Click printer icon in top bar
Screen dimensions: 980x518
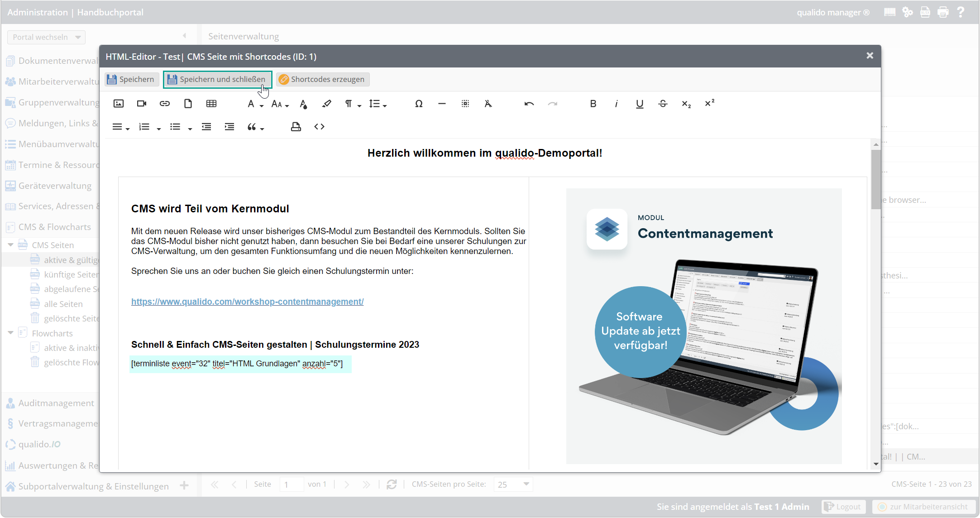tap(943, 12)
